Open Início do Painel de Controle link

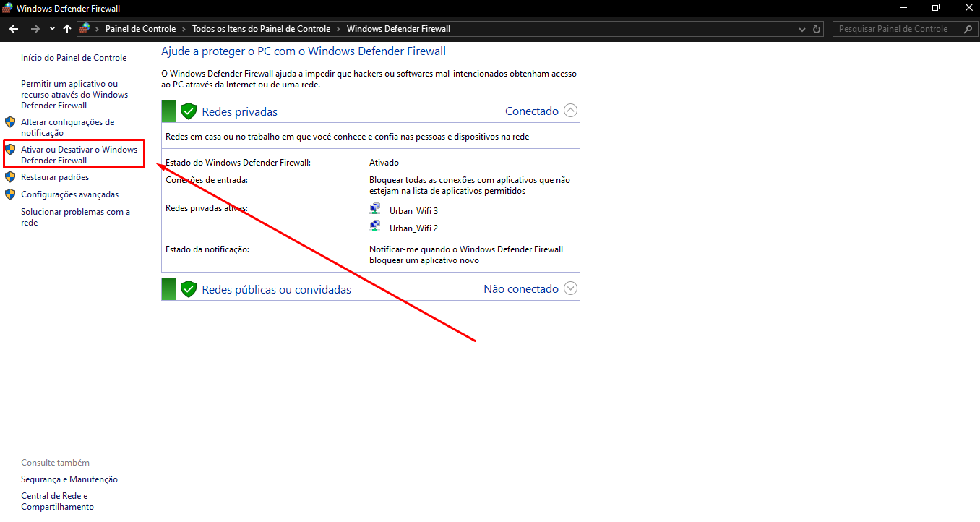(74, 58)
